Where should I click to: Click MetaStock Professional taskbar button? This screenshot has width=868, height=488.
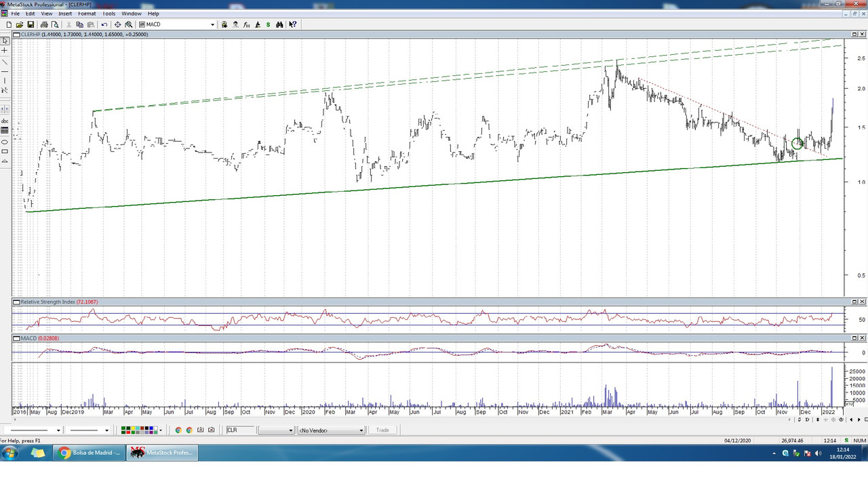tap(163, 453)
